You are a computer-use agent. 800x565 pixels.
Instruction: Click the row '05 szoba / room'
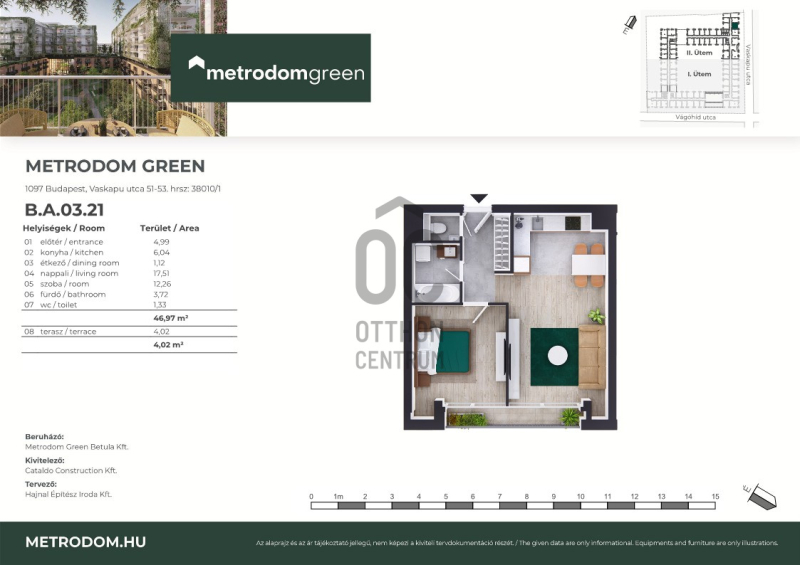tap(97, 284)
